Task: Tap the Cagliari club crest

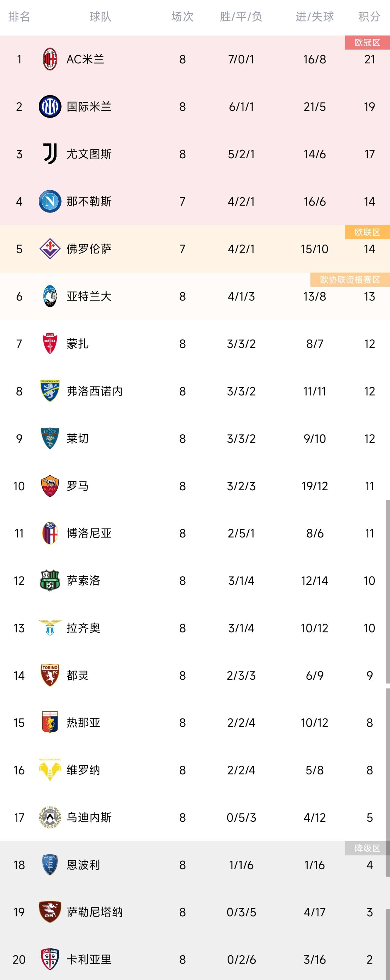Action: pos(50,959)
